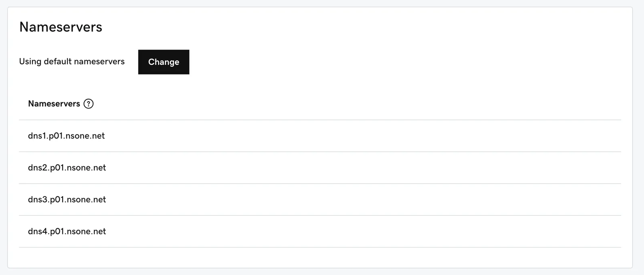644x275 pixels.
Task: Click the second nameserver in the list
Action: pyautogui.click(x=67, y=168)
